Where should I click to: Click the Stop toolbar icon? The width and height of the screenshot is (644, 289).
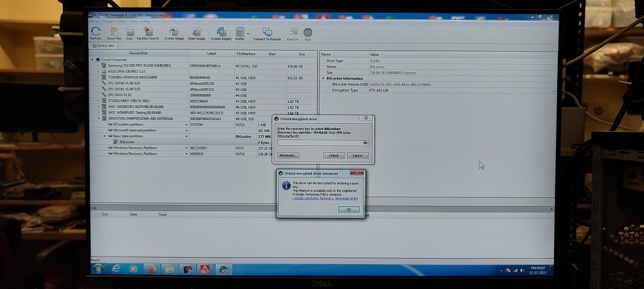308,34
